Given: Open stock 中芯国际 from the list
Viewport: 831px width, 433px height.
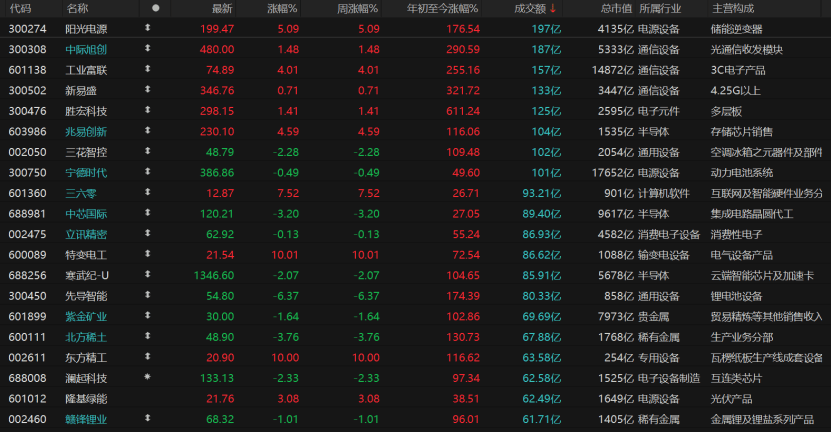Looking at the screenshot, I should [x=86, y=213].
